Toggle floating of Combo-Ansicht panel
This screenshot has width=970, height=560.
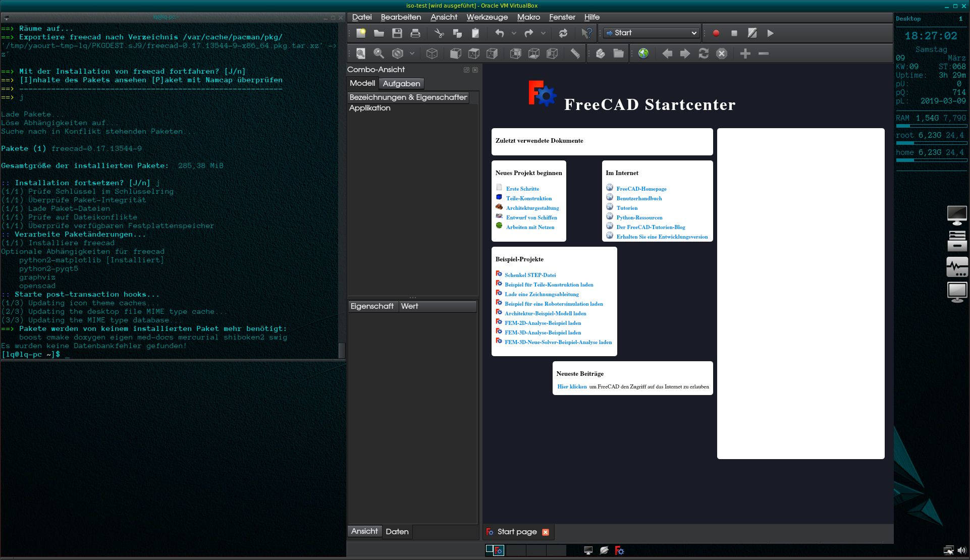(x=466, y=70)
